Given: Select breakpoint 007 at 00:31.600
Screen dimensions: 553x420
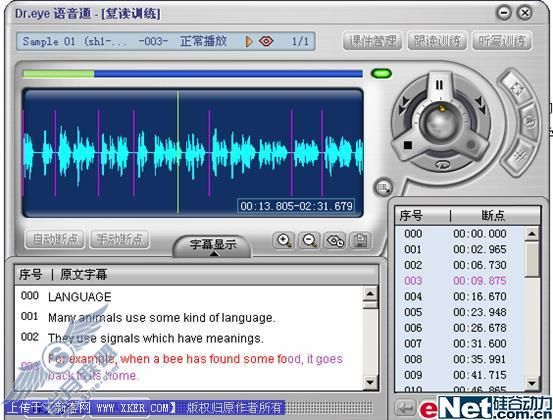Looking at the screenshot, I should (458, 343).
